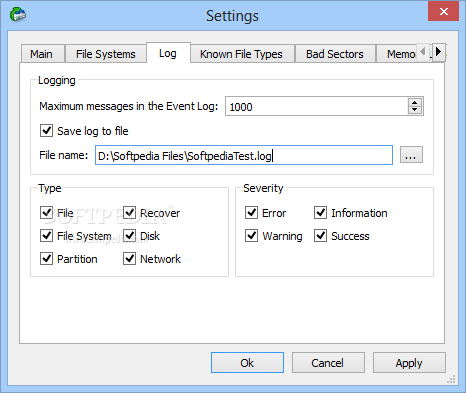Increase maximum messages with the up spinner
The image size is (466, 393).
pos(414,103)
